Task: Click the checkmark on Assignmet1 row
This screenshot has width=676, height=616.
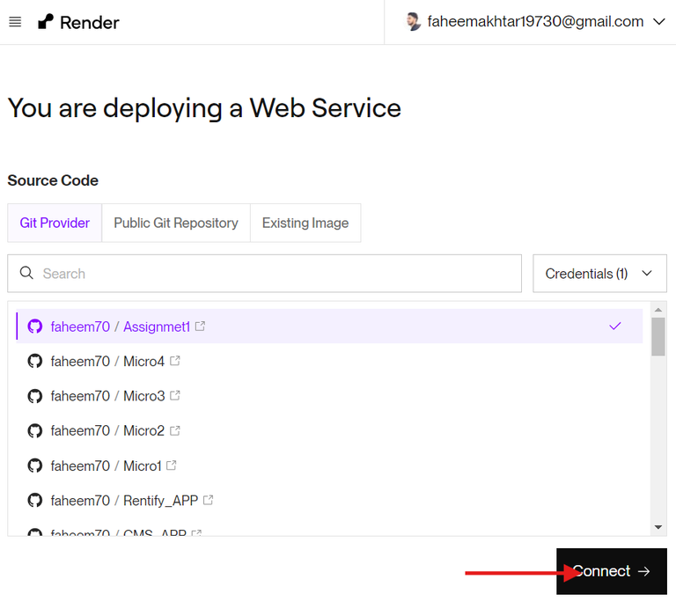Action: click(615, 326)
